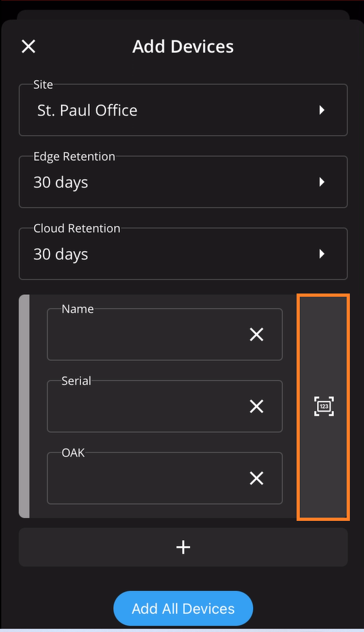Open Edge Retention 30 days dropdown
Viewport: 364px width, 632px height.
[183, 182]
